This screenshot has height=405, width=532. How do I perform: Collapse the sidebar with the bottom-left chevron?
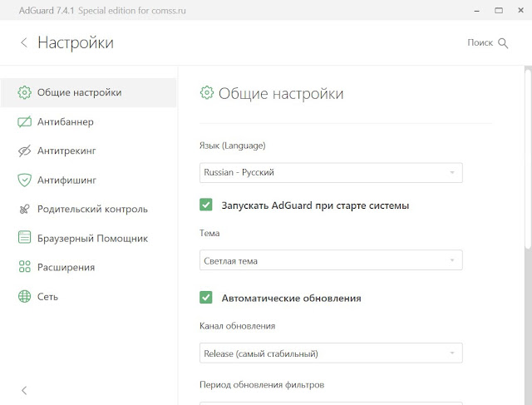click(x=24, y=390)
